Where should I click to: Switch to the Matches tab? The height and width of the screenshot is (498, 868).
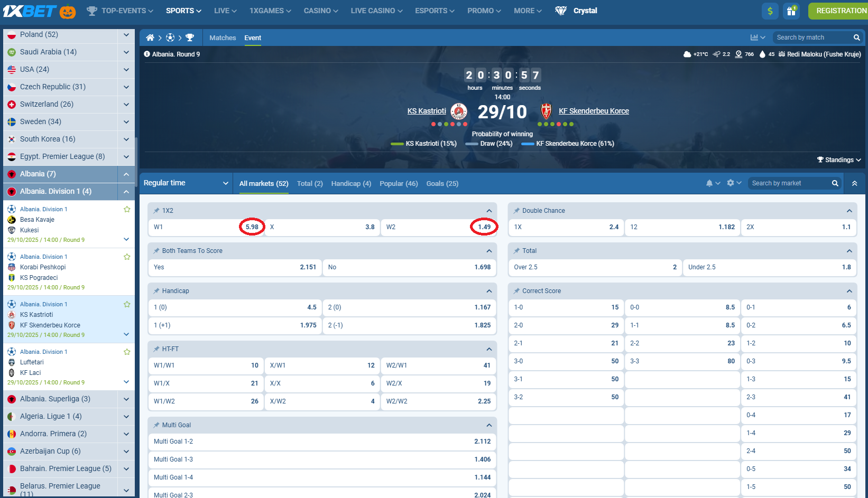222,37
